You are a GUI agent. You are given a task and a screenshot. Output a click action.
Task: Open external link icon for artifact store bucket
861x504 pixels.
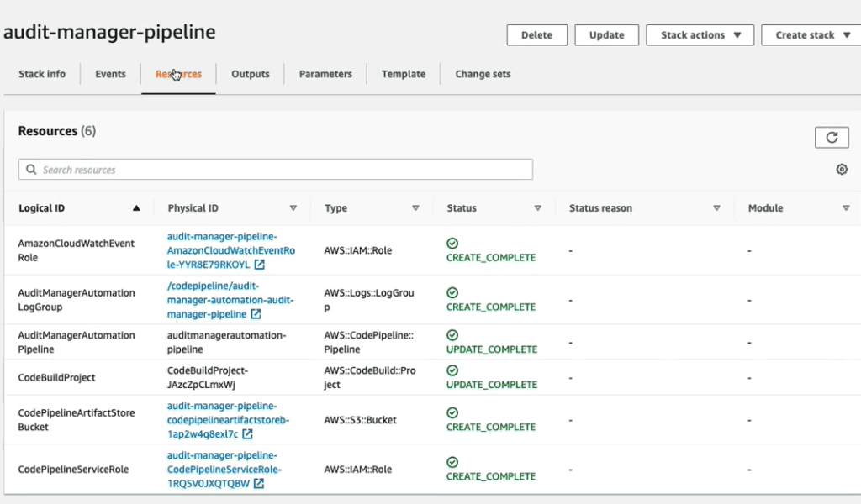pyautogui.click(x=248, y=433)
